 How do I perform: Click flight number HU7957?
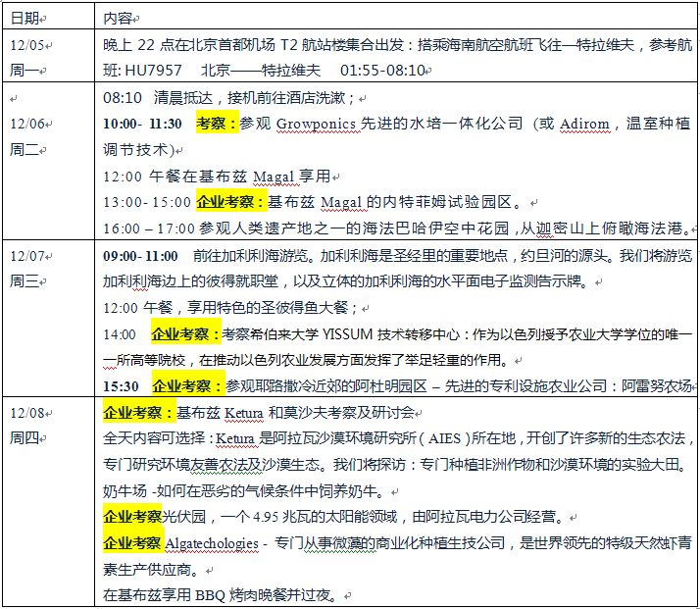(x=153, y=71)
